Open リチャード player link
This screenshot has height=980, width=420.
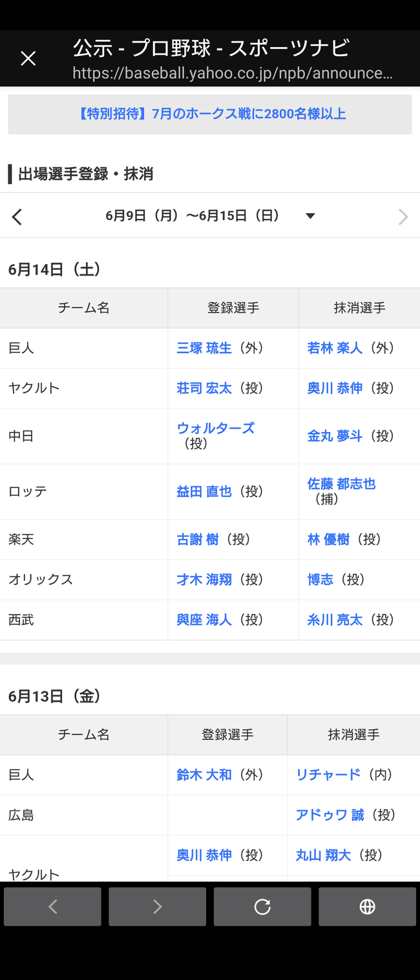pyautogui.click(x=328, y=775)
